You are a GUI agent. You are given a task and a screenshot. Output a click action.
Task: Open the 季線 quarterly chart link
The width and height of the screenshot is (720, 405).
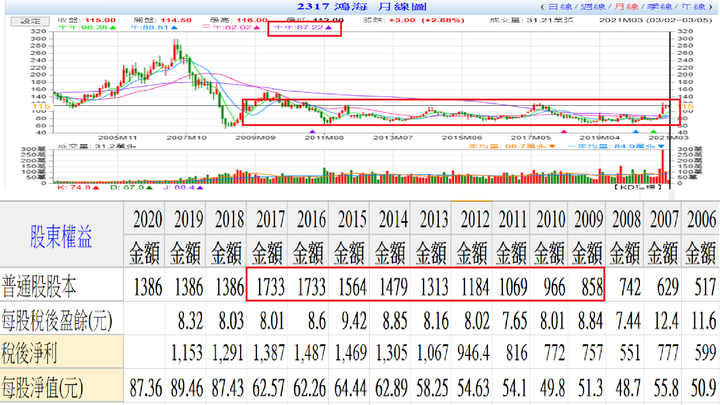pyautogui.click(x=659, y=6)
